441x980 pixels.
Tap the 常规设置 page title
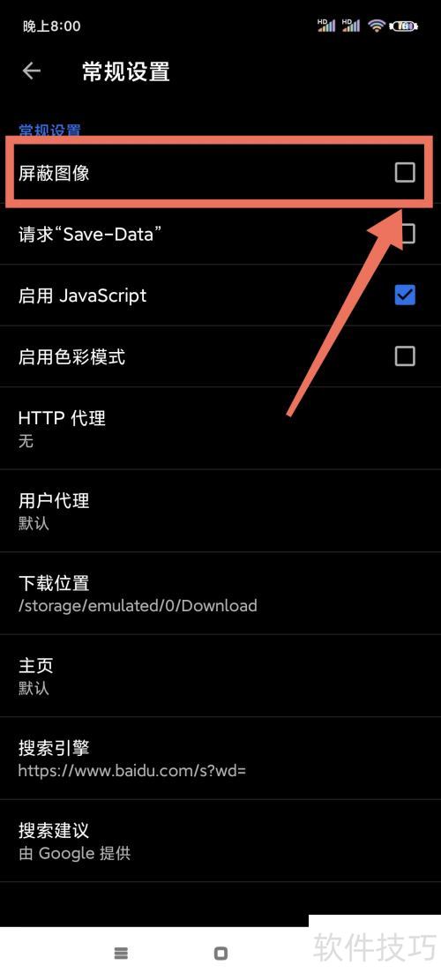[126, 71]
